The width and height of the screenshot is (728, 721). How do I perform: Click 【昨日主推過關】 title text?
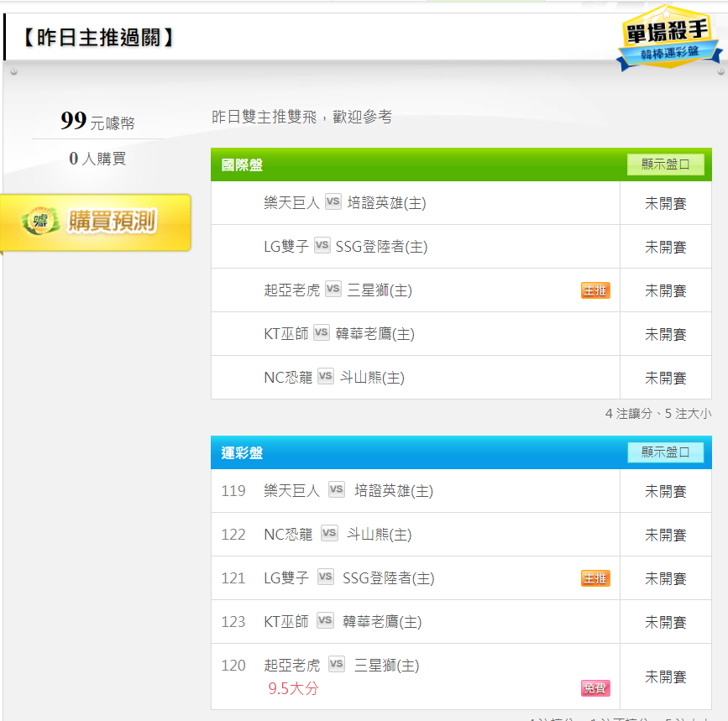tap(98, 38)
